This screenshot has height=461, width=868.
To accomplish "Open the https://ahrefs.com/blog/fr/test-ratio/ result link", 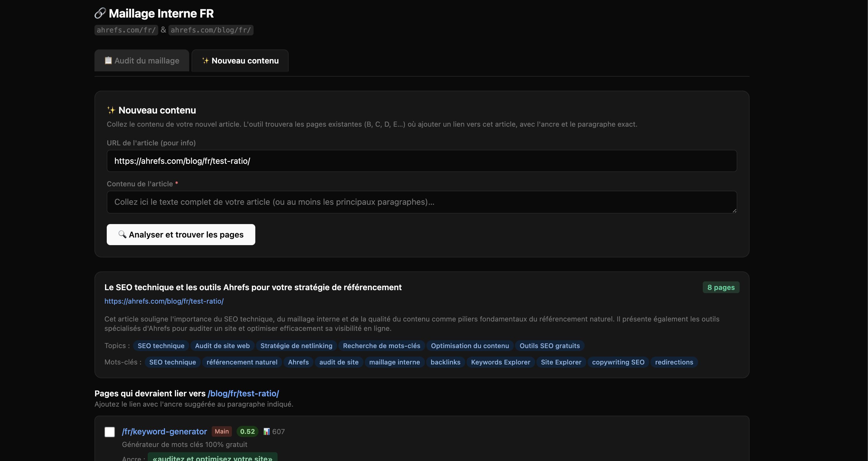I will click(164, 301).
